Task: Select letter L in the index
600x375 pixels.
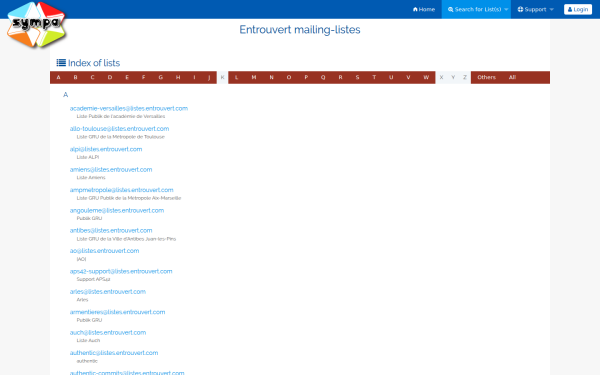Action: [x=236, y=77]
